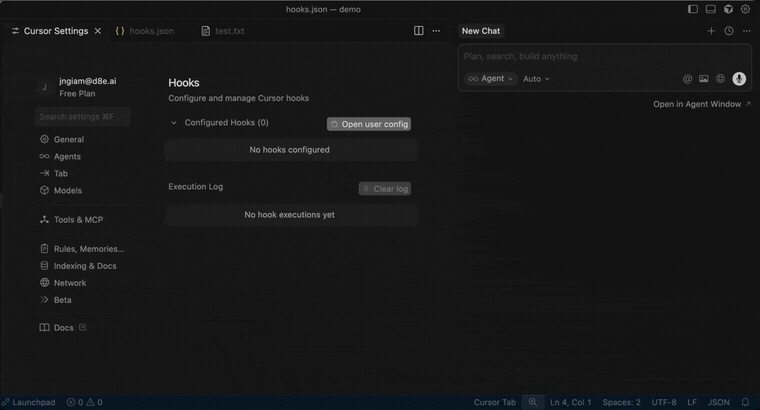Show chat history clock icon

pos(729,31)
